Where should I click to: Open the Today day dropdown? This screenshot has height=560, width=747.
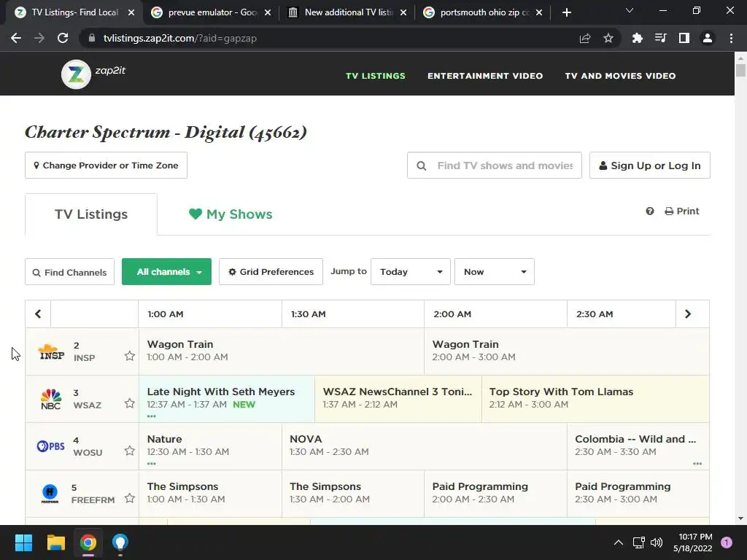411,272
